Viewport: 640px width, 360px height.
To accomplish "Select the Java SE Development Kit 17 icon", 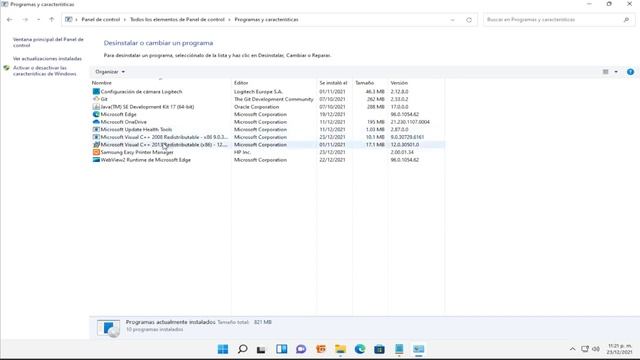I will (x=96, y=107).
